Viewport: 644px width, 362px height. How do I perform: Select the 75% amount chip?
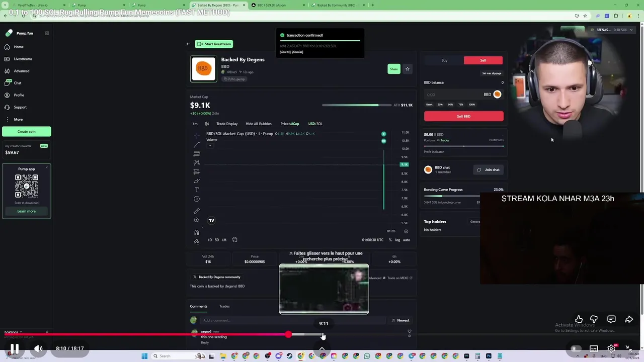pyautogui.click(x=461, y=105)
